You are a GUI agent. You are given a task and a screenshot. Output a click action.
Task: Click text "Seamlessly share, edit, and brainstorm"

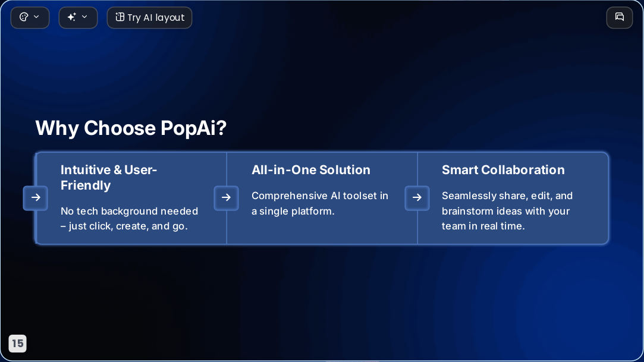coord(507,203)
